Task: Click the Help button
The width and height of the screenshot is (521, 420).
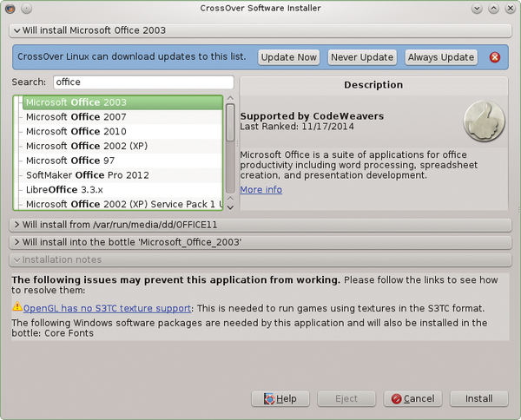Action: click(280, 399)
